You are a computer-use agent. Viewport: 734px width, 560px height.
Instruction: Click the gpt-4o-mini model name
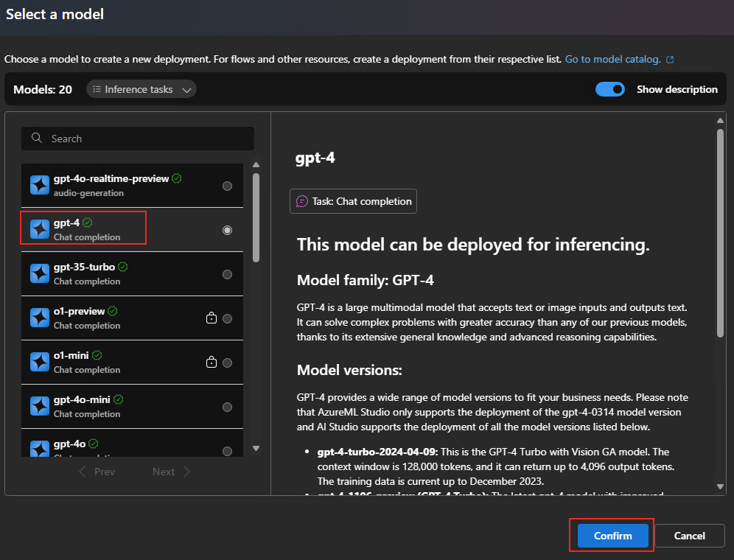[82, 399]
